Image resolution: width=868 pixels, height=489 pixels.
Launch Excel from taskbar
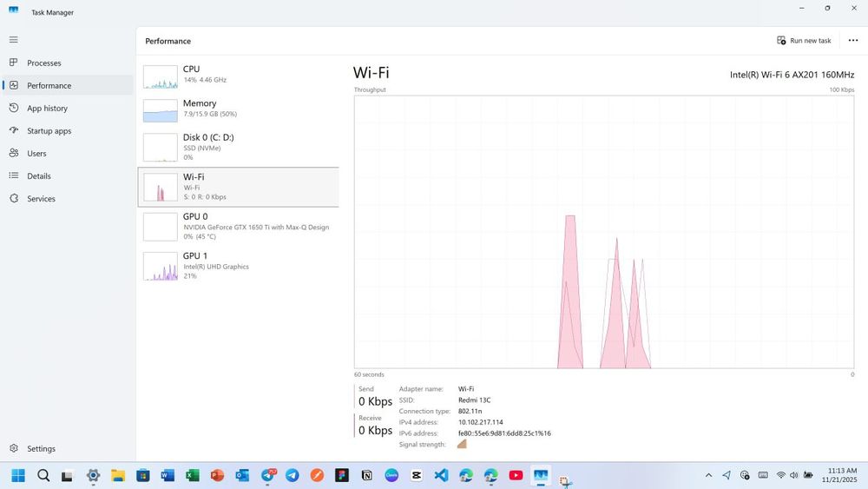(x=192, y=475)
